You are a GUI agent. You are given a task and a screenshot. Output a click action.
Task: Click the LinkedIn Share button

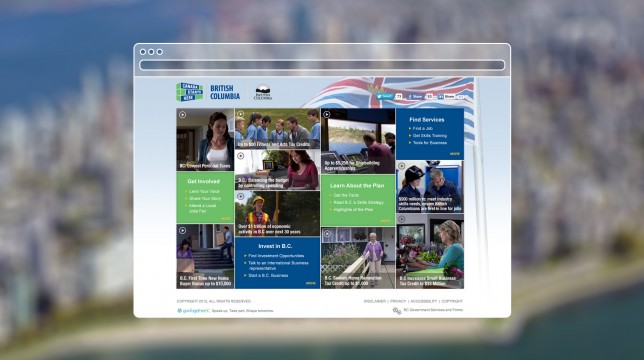[446, 96]
